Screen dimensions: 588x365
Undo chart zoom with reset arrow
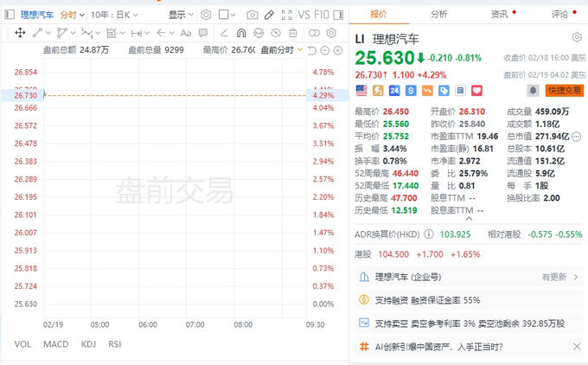(311, 50)
